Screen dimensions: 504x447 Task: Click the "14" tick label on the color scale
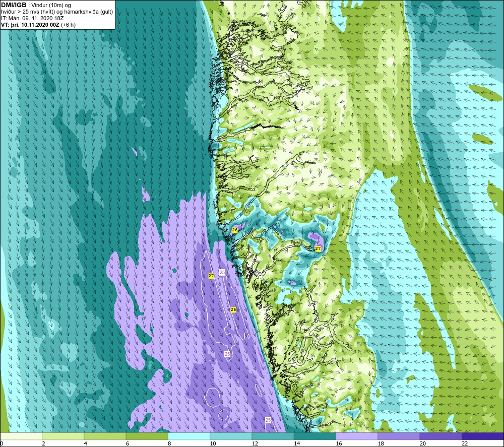click(x=297, y=443)
